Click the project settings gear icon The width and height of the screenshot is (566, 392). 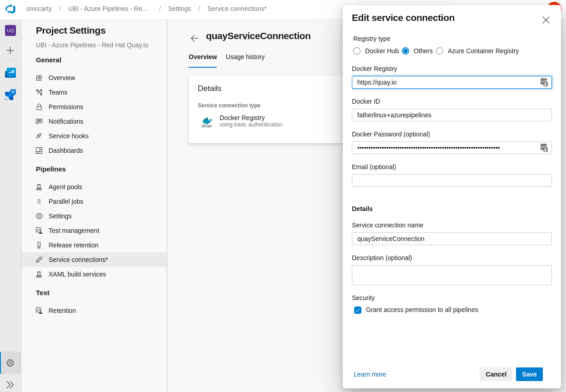(10, 363)
